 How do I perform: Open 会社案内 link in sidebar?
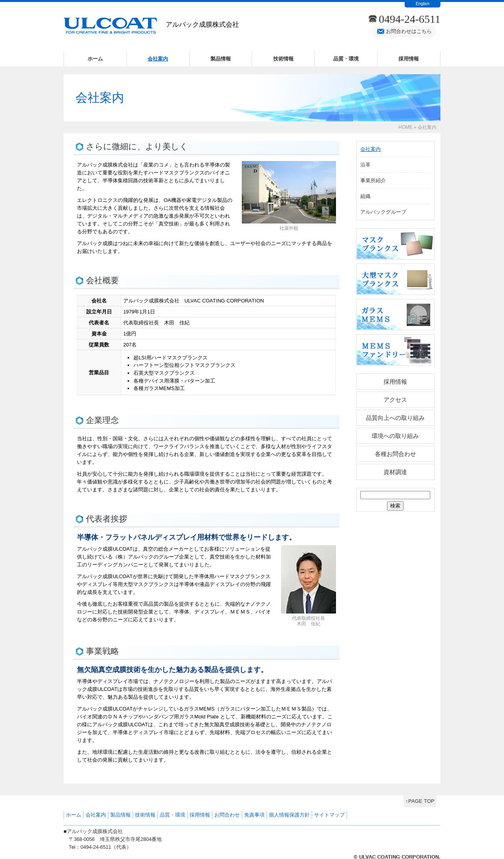pyautogui.click(x=371, y=149)
